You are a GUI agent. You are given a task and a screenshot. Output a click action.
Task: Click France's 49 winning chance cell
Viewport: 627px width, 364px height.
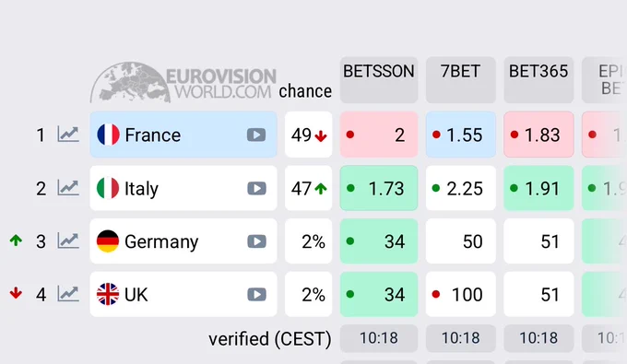(x=308, y=135)
